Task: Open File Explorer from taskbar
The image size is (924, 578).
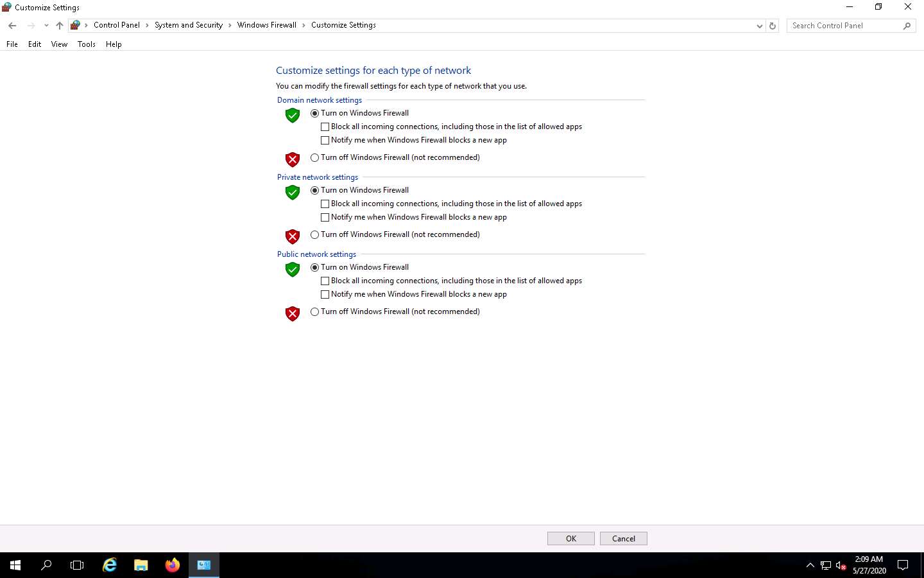Action: [141, 565]
